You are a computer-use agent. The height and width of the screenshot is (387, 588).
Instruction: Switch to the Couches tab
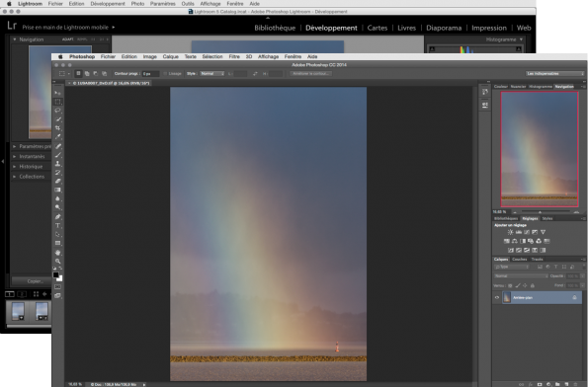coord(520,260)
